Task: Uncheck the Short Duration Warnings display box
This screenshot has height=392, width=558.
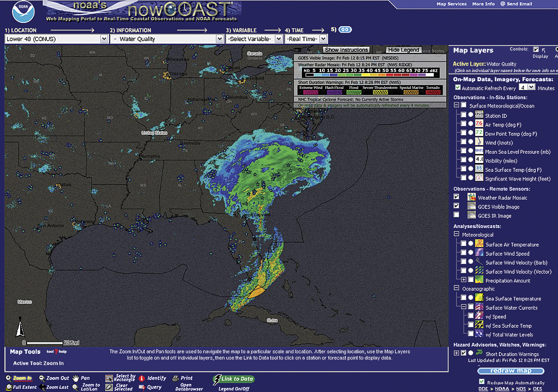Action: 463,353
